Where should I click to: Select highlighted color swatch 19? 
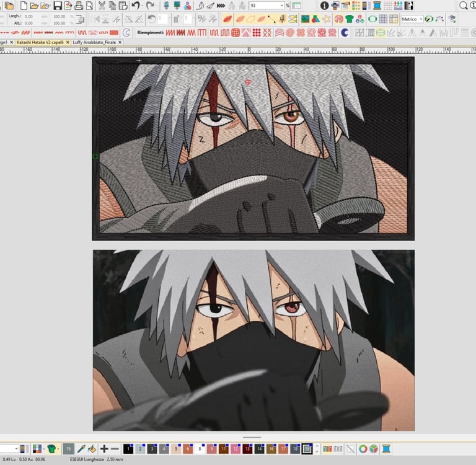tap(307, 449)
